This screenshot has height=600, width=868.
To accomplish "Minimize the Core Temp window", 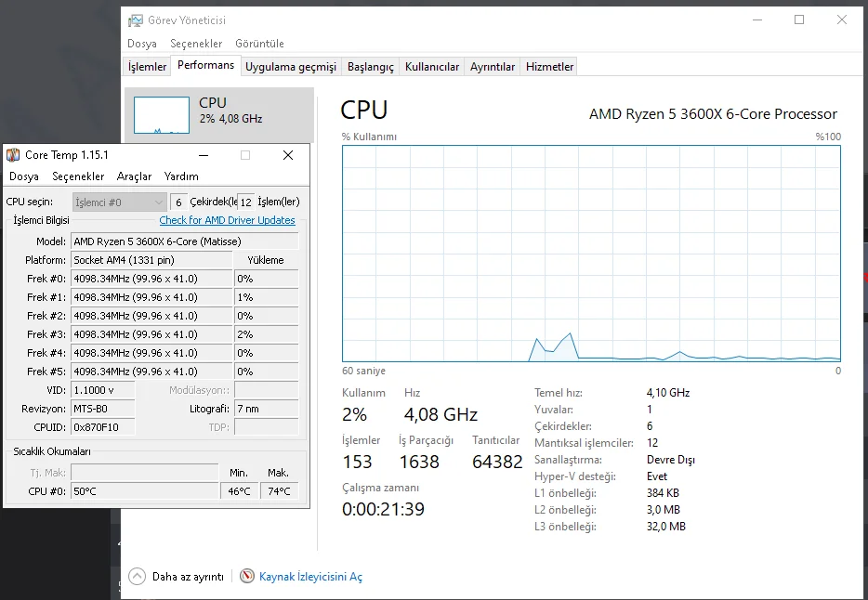I will click(x=204, y=155).
